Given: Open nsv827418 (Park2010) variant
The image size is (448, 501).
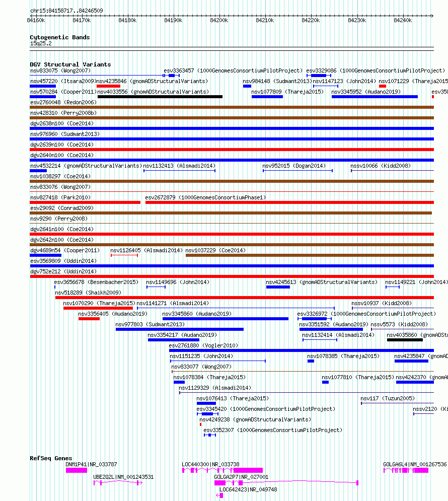Looking at the screenshot, I should click(x=60, y=197).
